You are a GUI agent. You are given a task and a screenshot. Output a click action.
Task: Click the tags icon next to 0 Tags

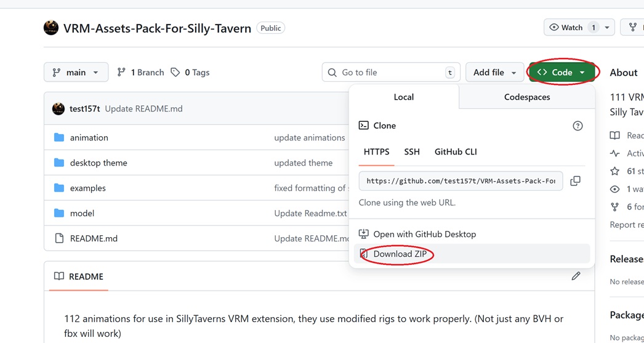tap(175, 72)
